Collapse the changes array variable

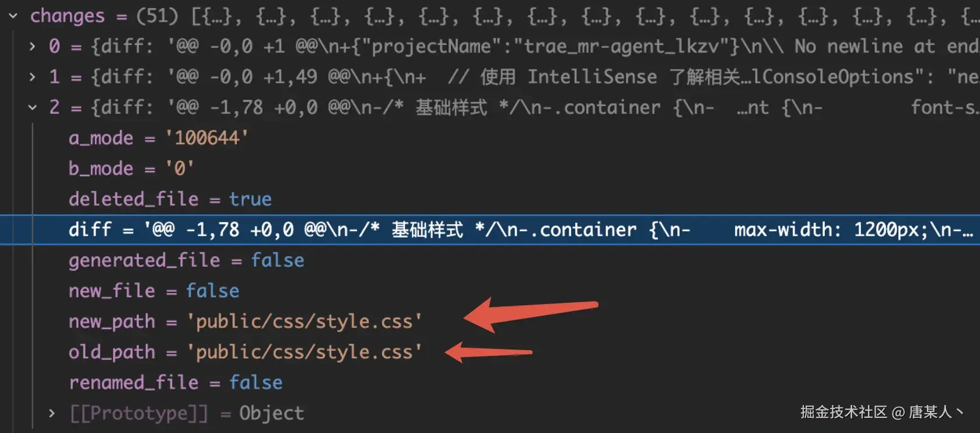tap(13, 16)
